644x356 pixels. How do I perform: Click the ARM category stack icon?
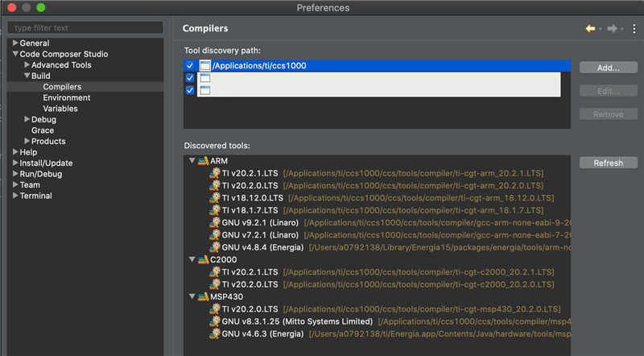click(x=204, y=161)
